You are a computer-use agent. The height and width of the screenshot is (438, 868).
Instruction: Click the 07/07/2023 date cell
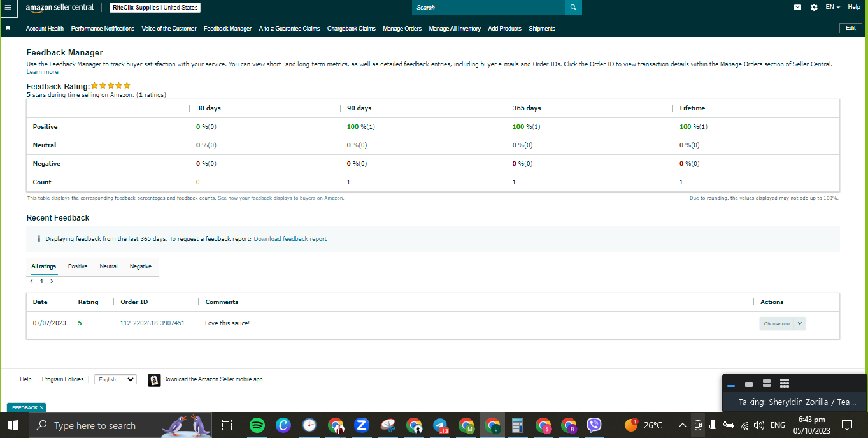click(50, 323)
